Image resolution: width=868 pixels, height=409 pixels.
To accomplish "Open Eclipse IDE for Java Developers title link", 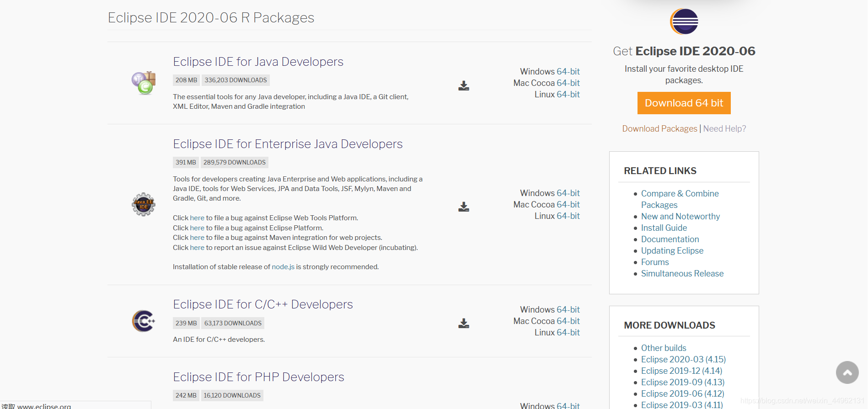I will click(258, 62).
